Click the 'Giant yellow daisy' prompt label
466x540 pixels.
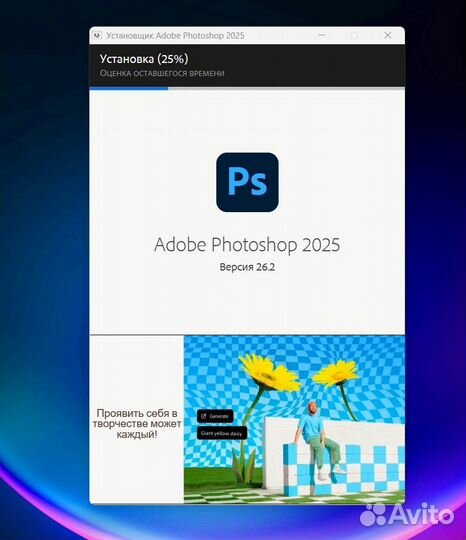point(222,433)
